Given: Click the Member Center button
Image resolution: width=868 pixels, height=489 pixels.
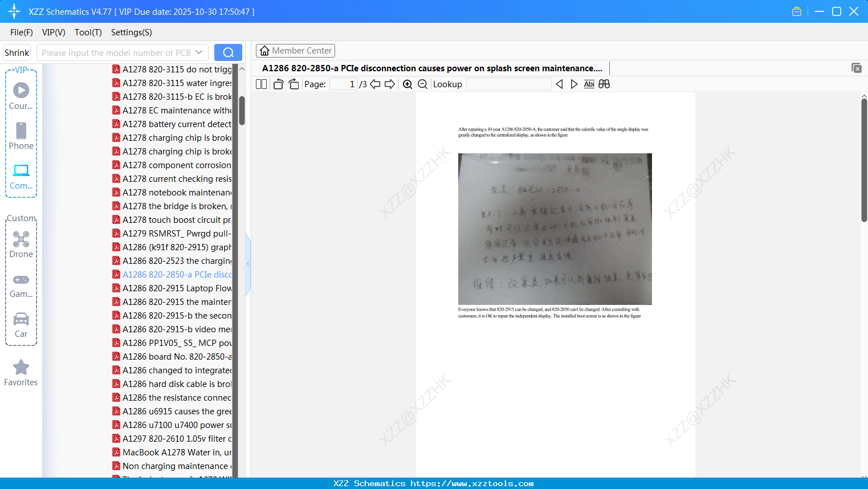Looking at the screenshot, I should (295, 50).
